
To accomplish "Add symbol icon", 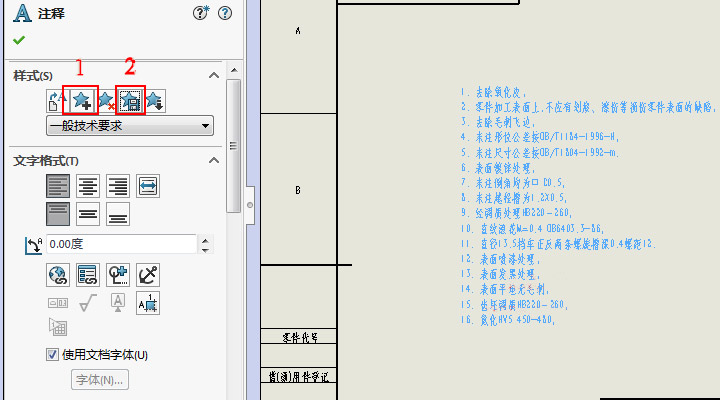I will click(118, 275).
